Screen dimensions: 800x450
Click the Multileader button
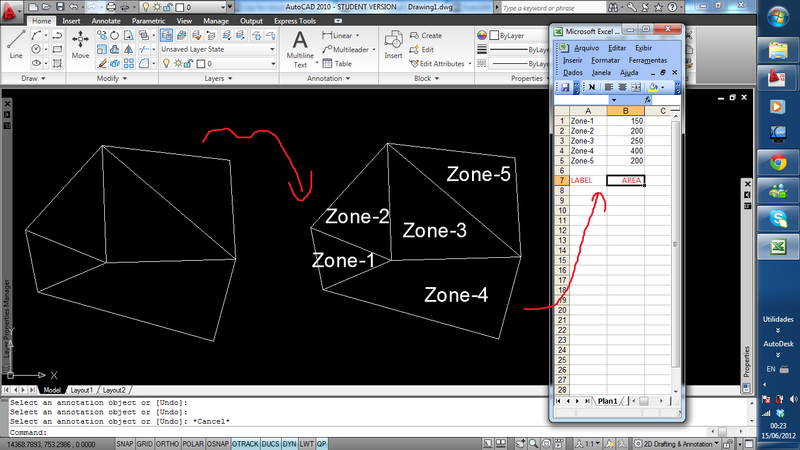click(346, 49)
